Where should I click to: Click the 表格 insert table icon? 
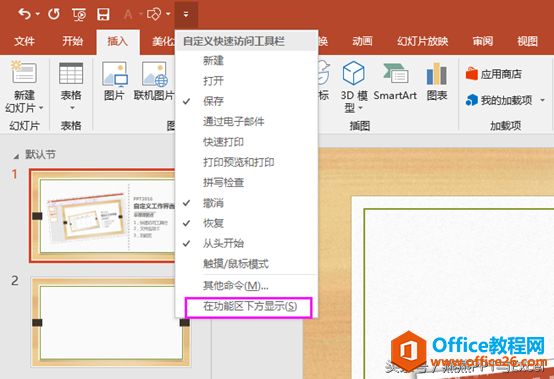[71, 73]
